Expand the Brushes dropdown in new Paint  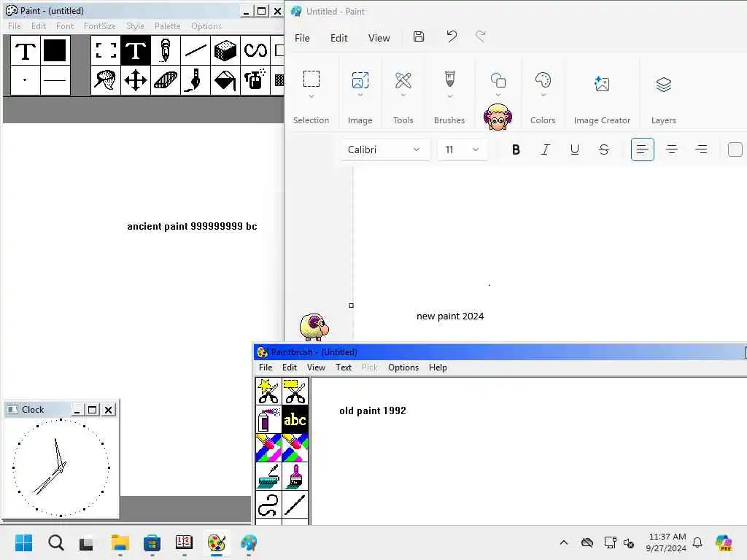449,96
